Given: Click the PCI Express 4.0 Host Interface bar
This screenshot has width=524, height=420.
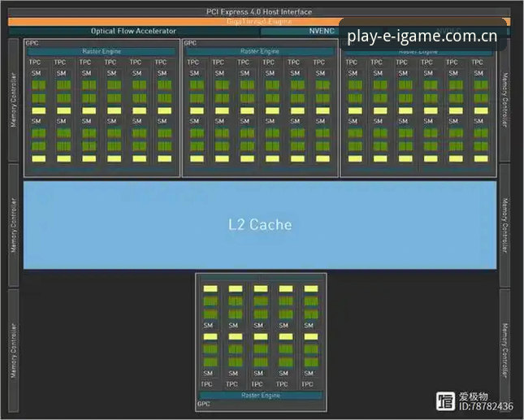Looking at the screenshot, I should pos(259,12).
